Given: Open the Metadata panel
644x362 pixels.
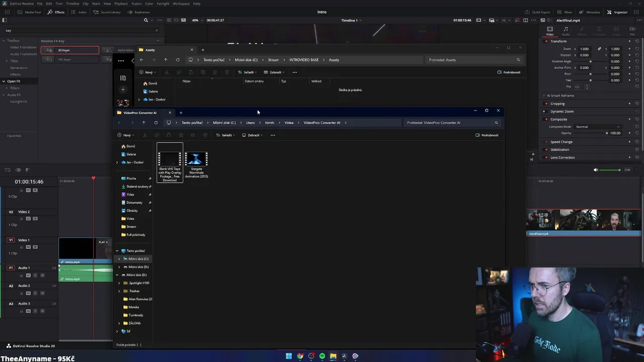Looking at the screenshot, I should coord(589,12).
